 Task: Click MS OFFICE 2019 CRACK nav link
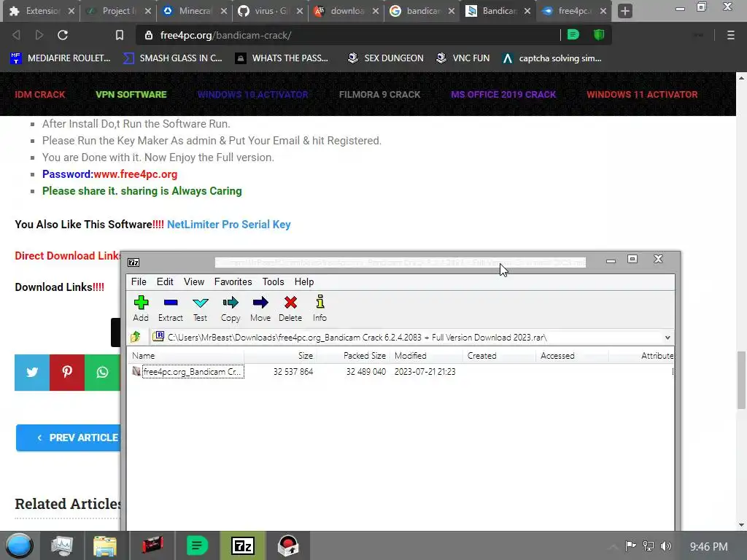(503, 94)
